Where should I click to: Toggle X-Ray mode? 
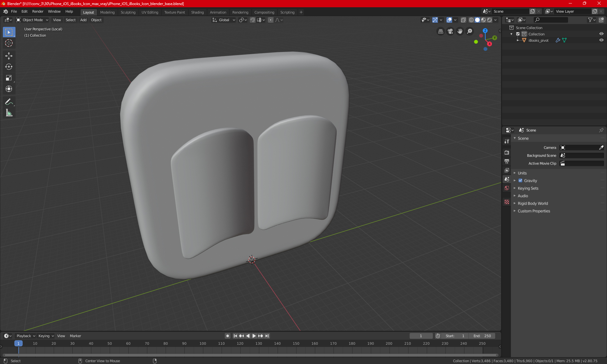tap(463, 20)
